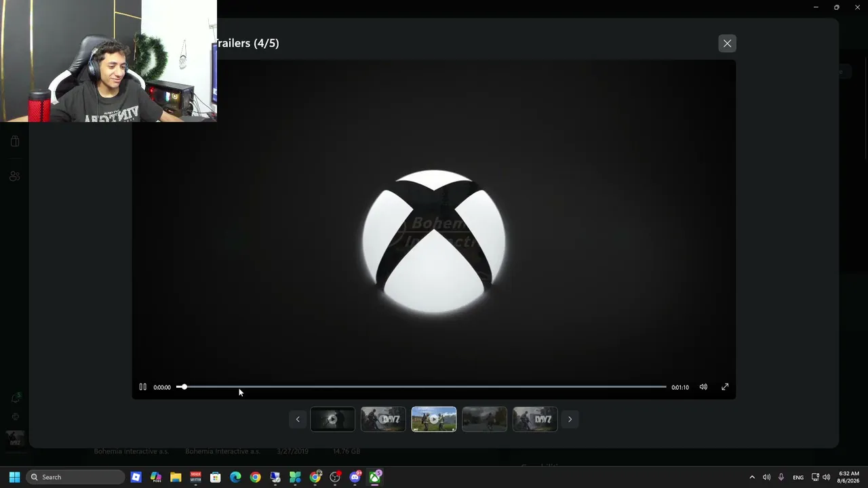Click the video seek bar track

421,387
